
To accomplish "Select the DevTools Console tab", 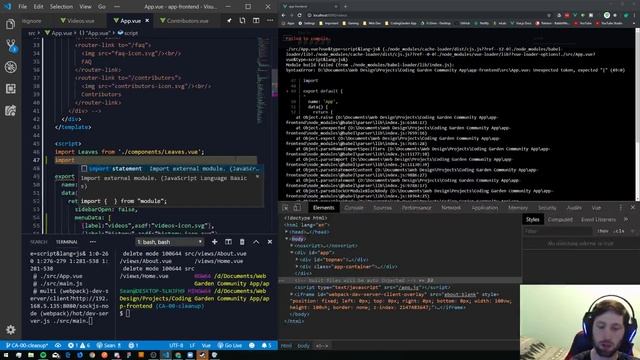I will (x=354, y=208).
